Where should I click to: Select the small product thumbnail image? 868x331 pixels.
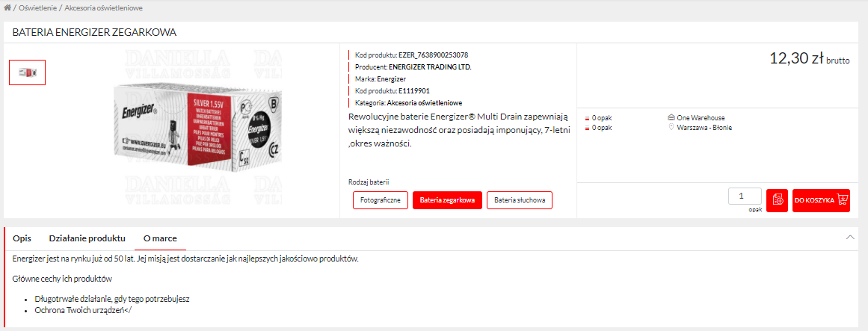pos(27,72)
